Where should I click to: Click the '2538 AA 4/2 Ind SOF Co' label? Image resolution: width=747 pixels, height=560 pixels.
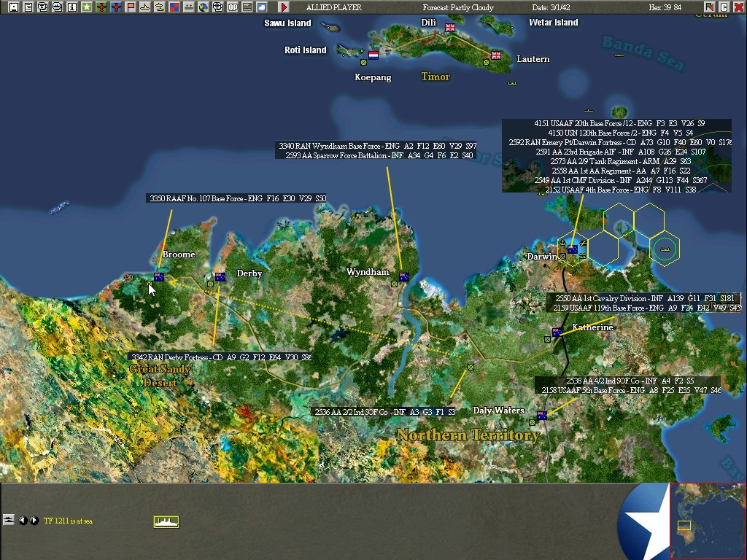tap(630, 381)
